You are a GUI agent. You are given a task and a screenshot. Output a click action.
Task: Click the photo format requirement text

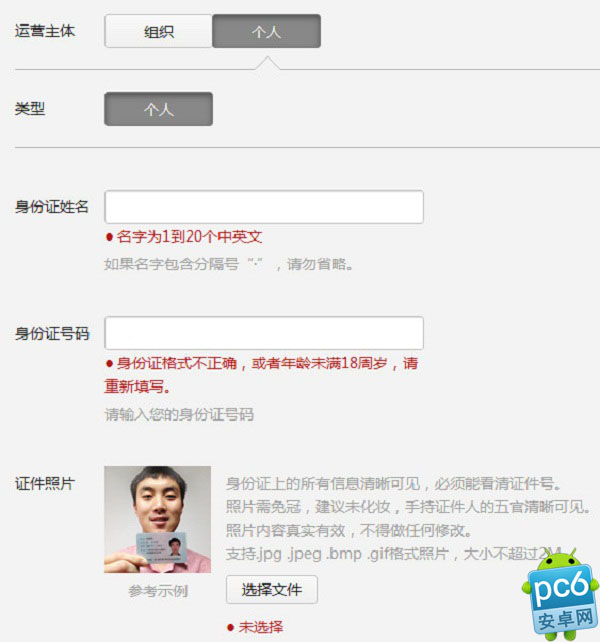point(395,554)
